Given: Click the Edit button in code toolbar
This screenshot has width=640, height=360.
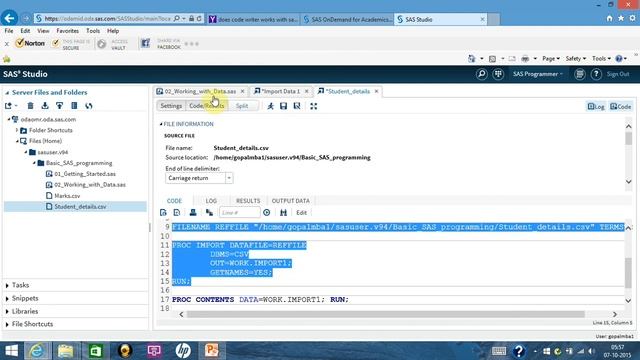Looking at the screenshot, I should pyautogui.click(x=301, y=213).
